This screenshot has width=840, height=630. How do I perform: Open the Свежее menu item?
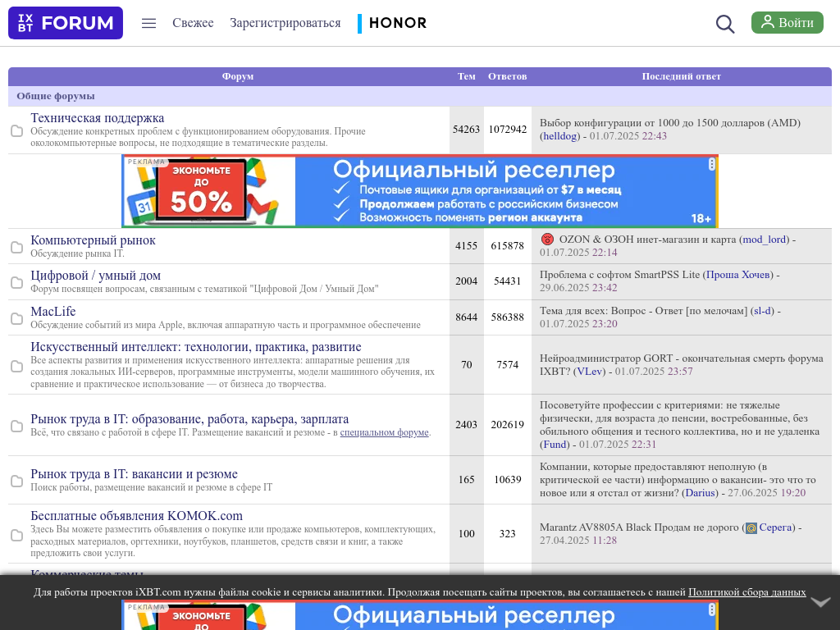tap(193, 23)
